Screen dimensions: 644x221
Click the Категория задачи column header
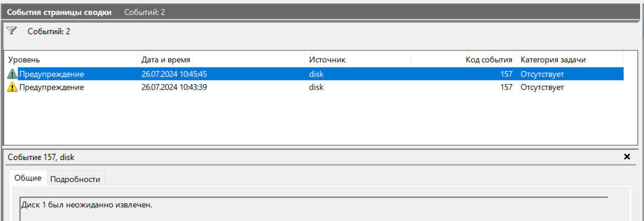pyautogui.click(x=557, y=59)
